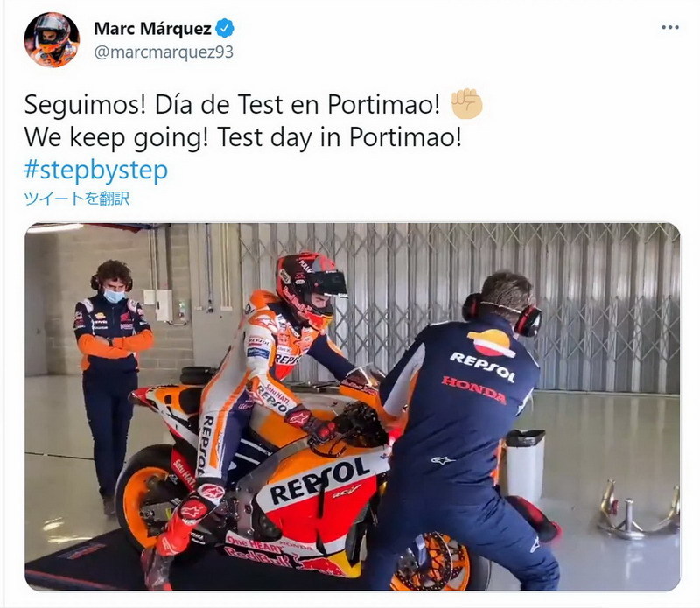Click the REPSOL lettering on the bike fairing
700x608 pixels.
tap(319, 480)
